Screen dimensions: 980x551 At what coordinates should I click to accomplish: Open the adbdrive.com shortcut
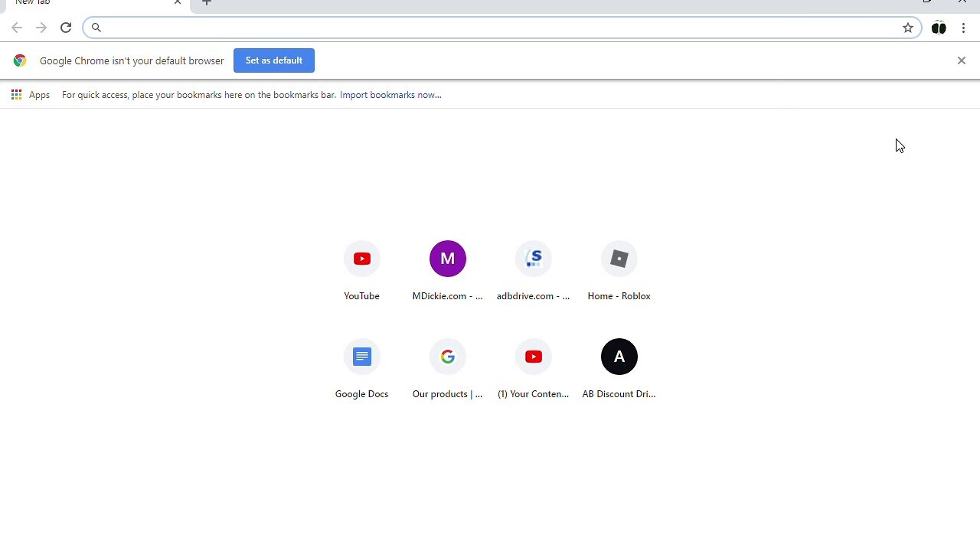coord(534,271)
